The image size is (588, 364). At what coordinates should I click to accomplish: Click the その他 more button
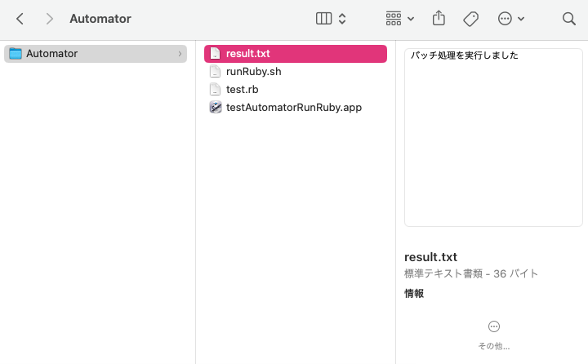coord(493,346)
